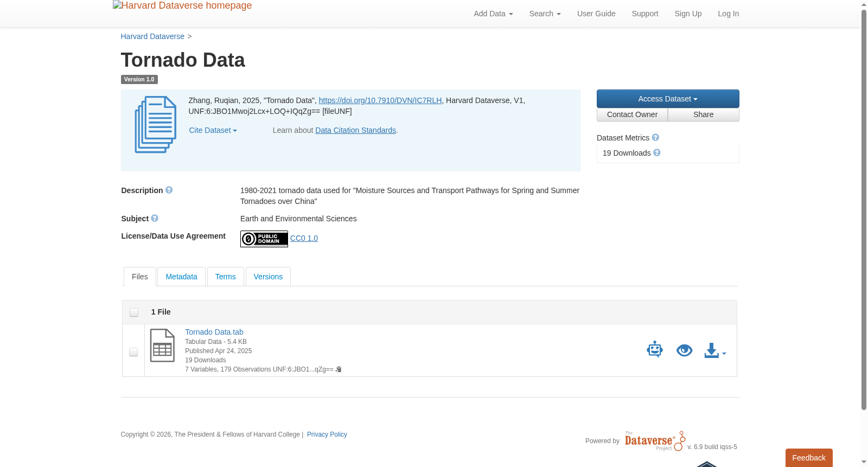Preview Tornado Data.tab with the eye icon
This screenshot has width=868, height=467.
(x=685, y=350)
